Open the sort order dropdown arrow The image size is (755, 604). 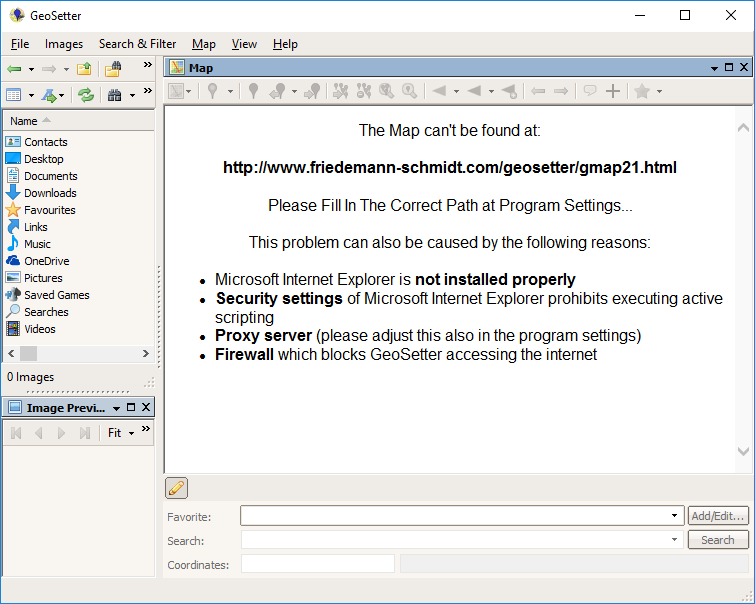point(62,95)
